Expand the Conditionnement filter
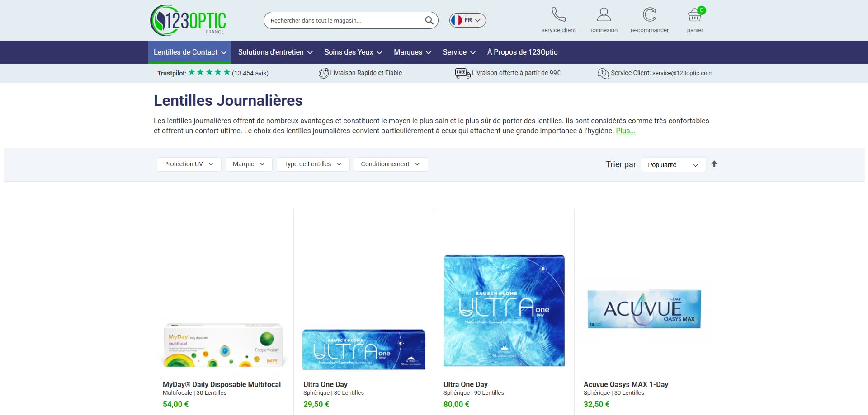The width and height of the screenshot is (868, 415). pyautogui.click(x=391, y=164)
